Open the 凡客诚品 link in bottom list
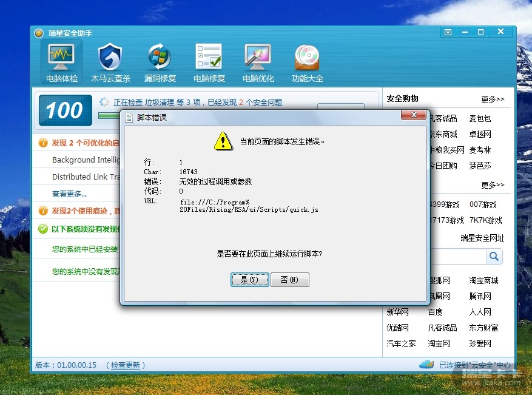The image size is (532, 395). pyautogui.click(x=442, y=328)
